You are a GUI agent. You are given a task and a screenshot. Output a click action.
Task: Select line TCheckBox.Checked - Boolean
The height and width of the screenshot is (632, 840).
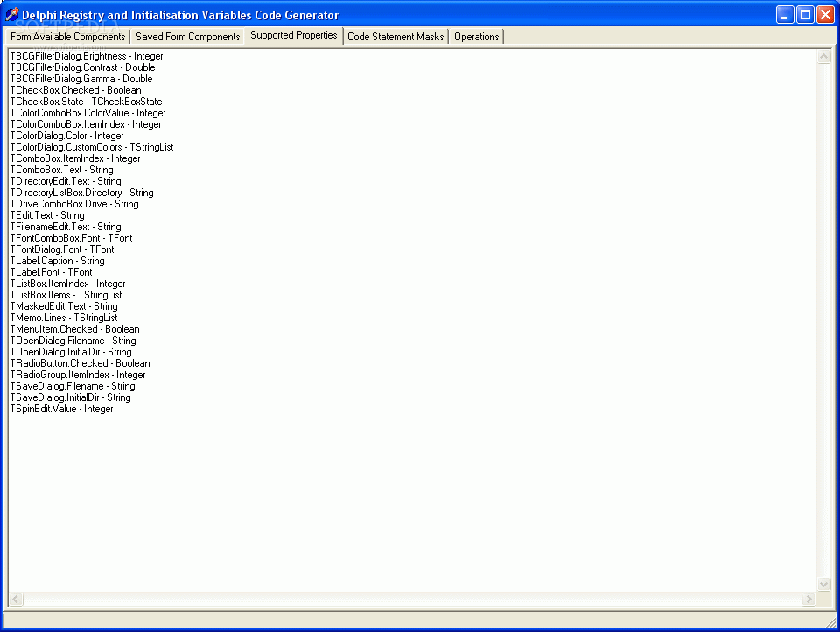tap(75, 90)
